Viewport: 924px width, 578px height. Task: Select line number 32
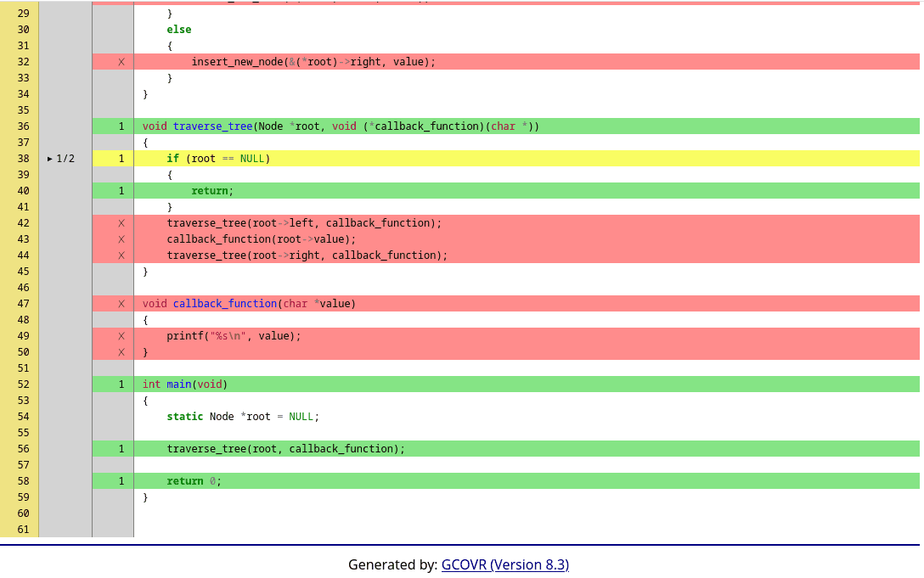tap(23, 62)
